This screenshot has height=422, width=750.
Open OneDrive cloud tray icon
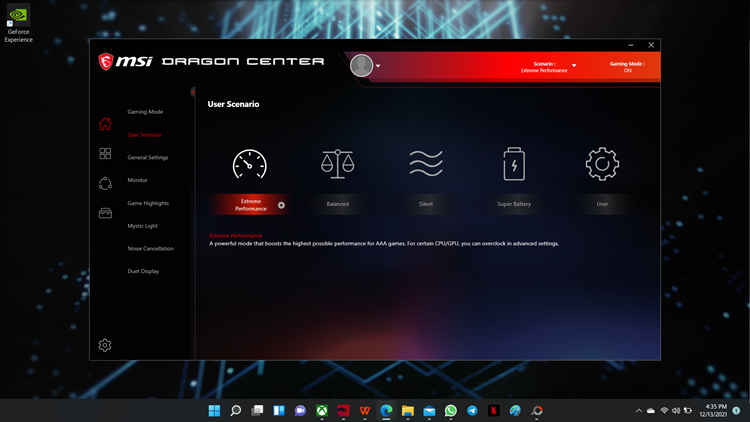click(x=651, y=411)
